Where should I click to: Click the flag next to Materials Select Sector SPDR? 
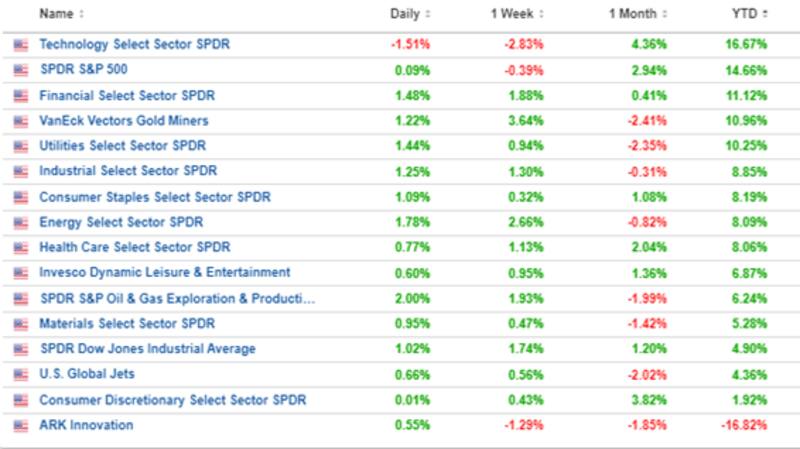pyautogui.click(x=21, y=324)
